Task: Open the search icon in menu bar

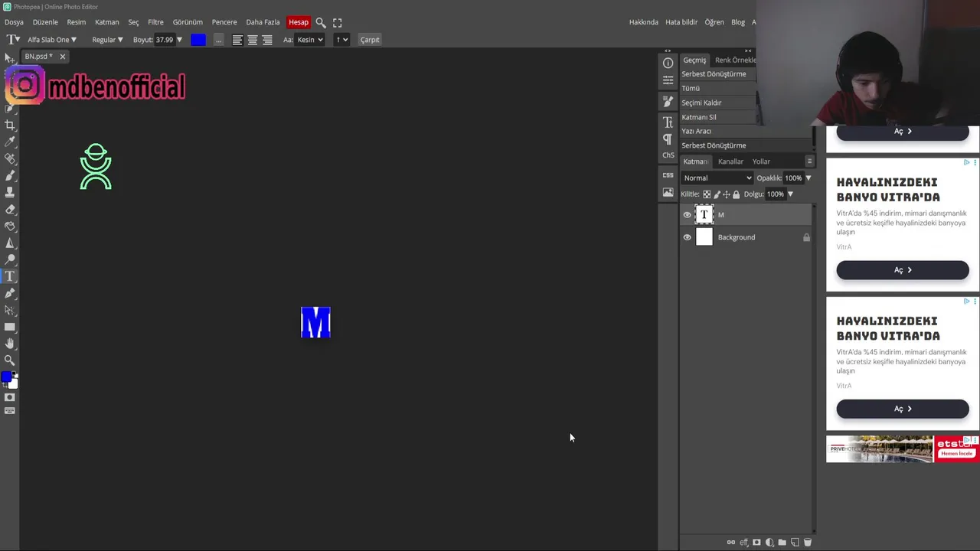Action: tap(321, 22)
